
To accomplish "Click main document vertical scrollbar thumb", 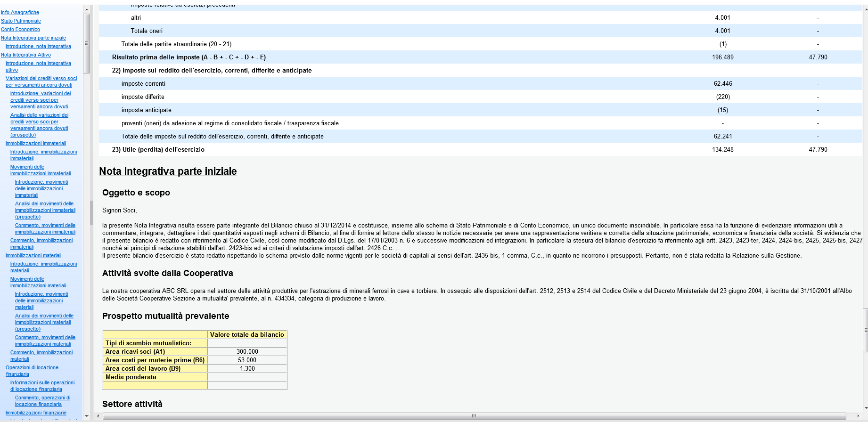I will pyautogui.click(x=865, y=330).
